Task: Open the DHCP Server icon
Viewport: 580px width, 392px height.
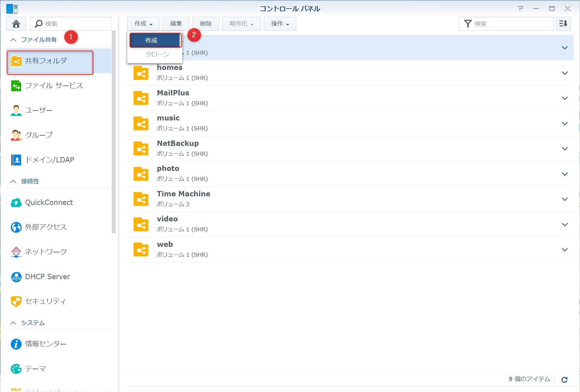Action: (16, 277)
